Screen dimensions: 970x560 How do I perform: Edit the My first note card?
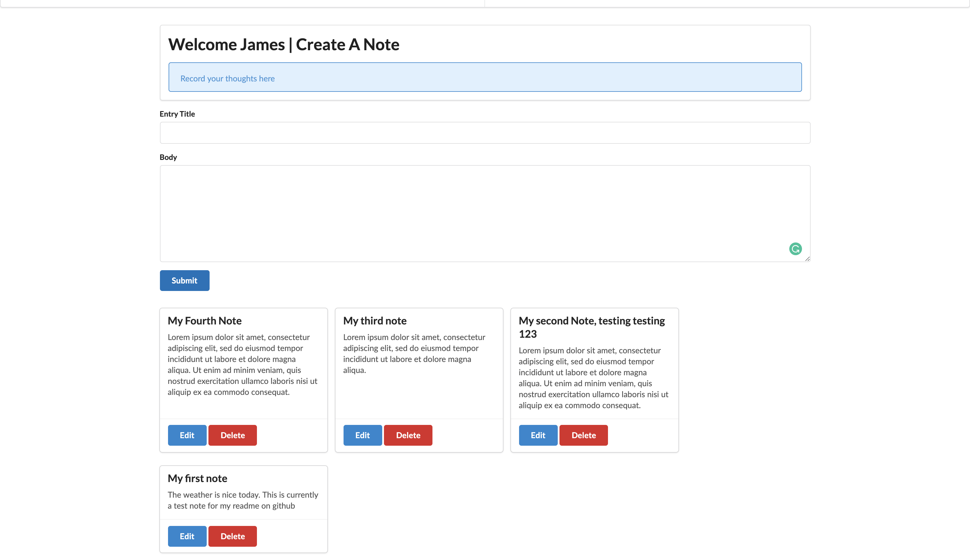187,536
